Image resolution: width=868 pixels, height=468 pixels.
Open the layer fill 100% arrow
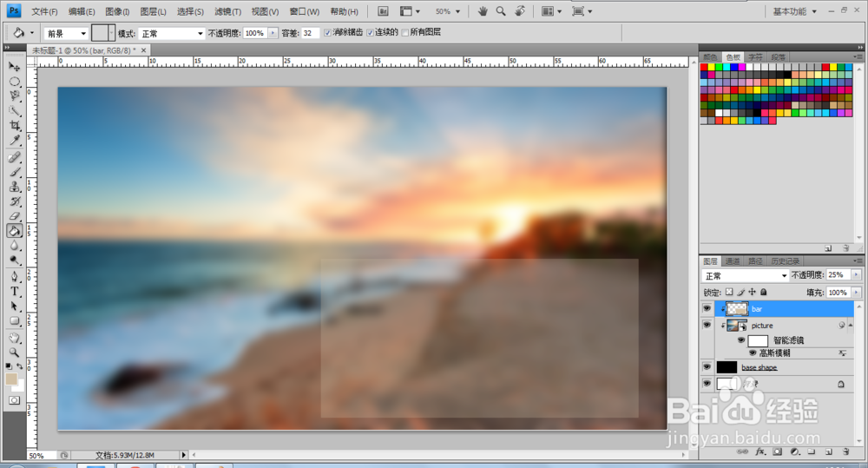pyautogui.click(x=857, y=292)
